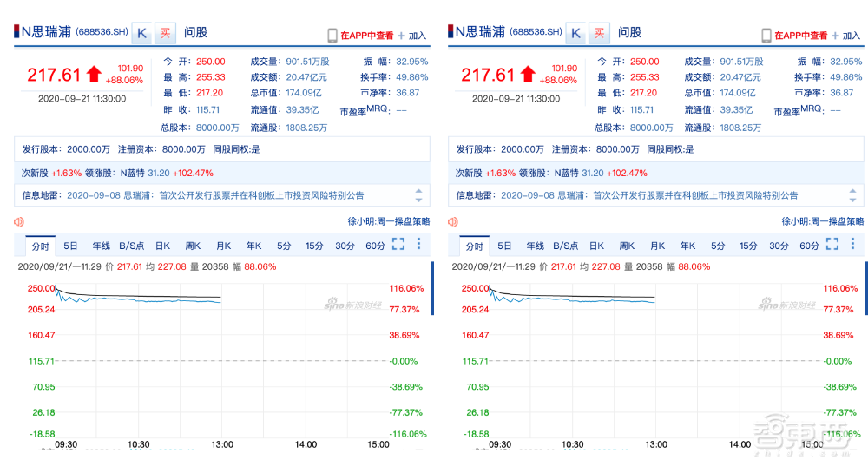Select the 分时 tab in the right chart
868x473 pixels.
pos(475,246)
